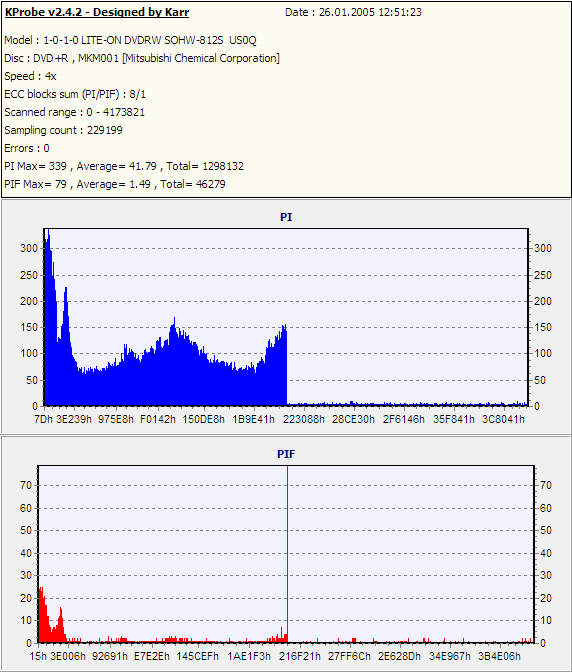Click the Errors 0 line
The image size is (572, 672).
(x=27, y=148)
